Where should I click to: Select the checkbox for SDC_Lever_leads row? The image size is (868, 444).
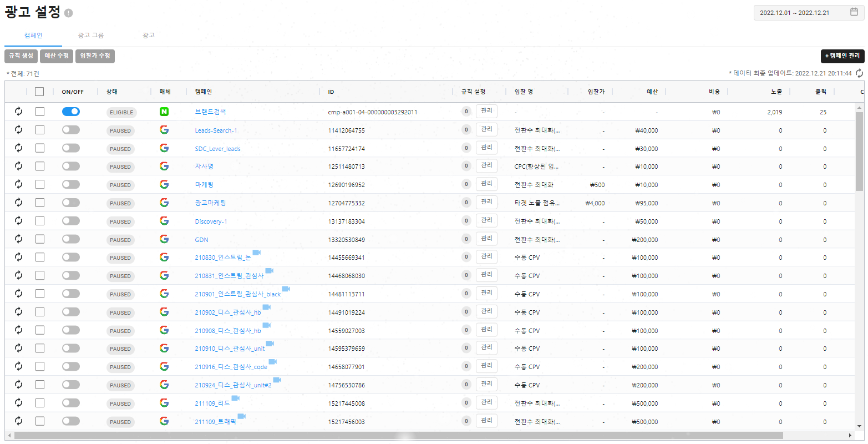[x=40, y=148]
